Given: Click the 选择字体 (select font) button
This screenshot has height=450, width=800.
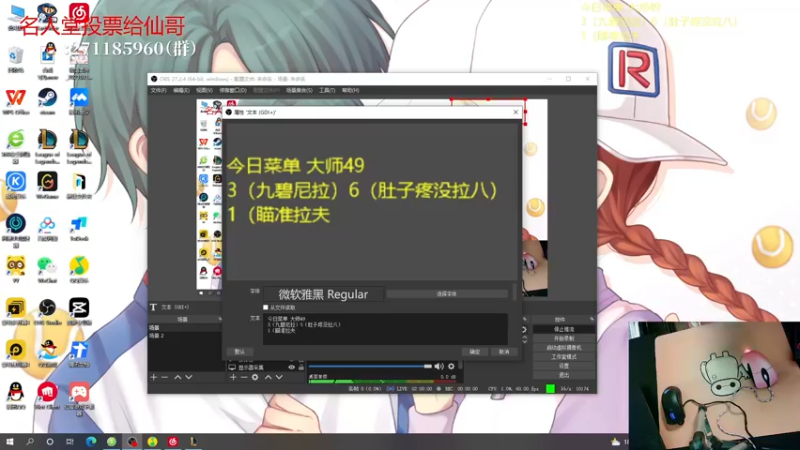Looking at the screenshot, I should click(x=447, y=294).
